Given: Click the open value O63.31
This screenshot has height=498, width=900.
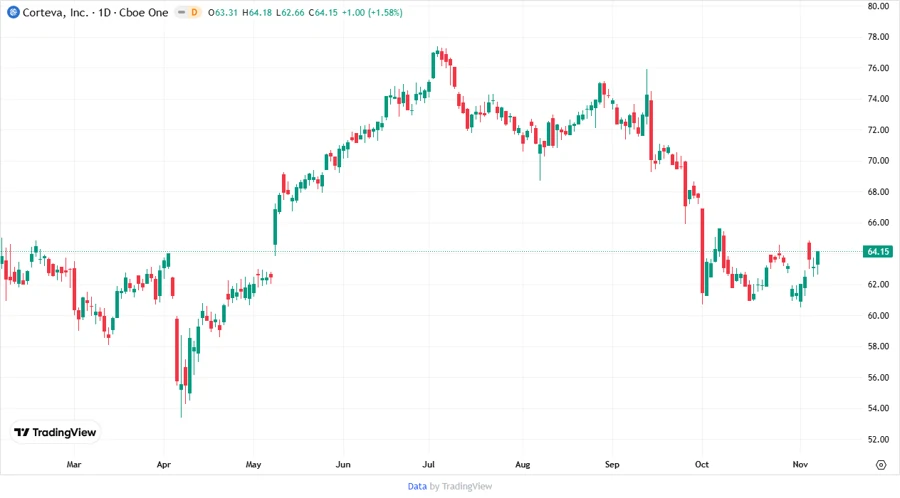Looking at the screenshot, I should 223,12.
